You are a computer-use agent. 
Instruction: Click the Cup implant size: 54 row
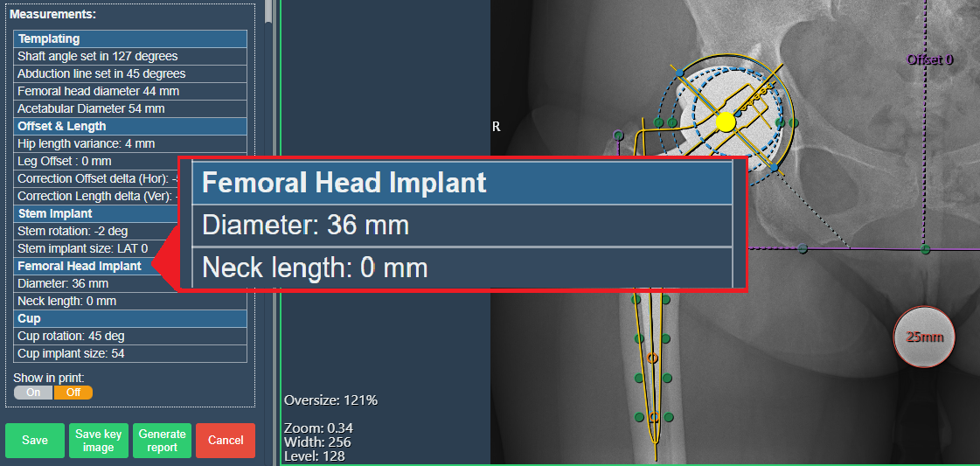tap(130, 353)
